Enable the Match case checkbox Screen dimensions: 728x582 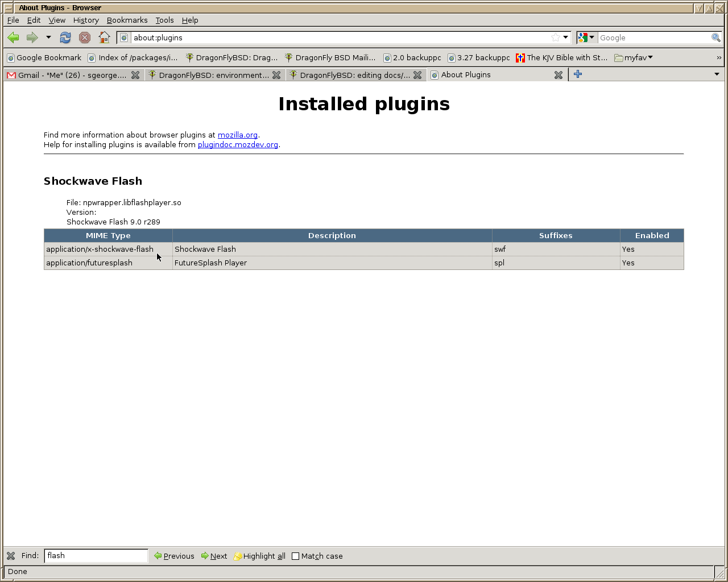click(295, 556)
